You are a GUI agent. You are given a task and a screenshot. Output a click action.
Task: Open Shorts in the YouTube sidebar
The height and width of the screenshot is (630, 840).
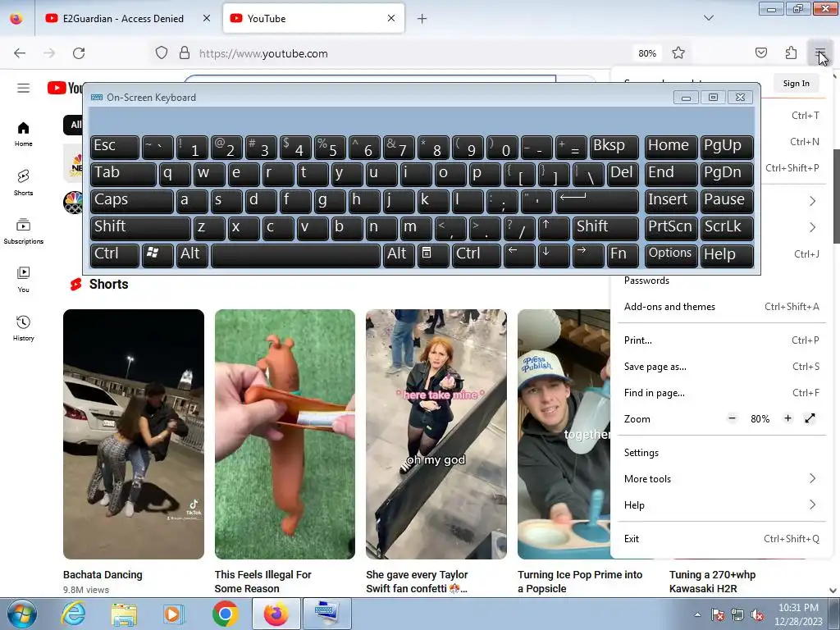pyautogui.click(x=23, y=183)
